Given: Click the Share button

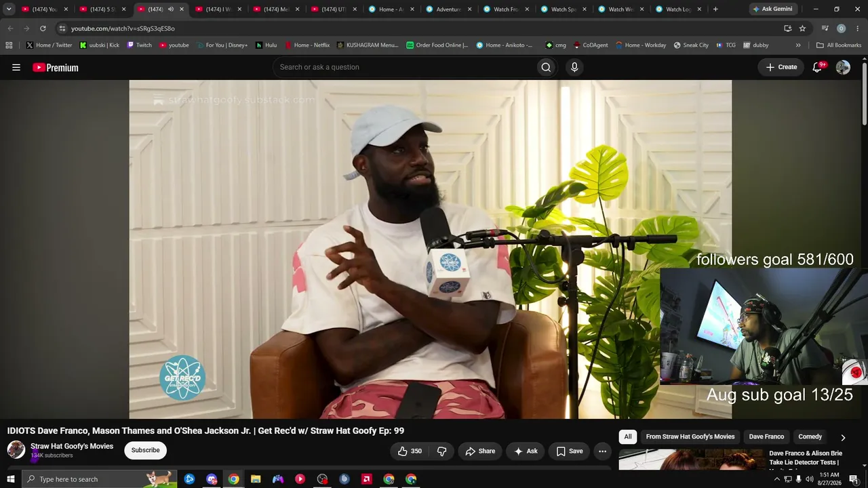Looking at the screenshot, I should (480, 451).
